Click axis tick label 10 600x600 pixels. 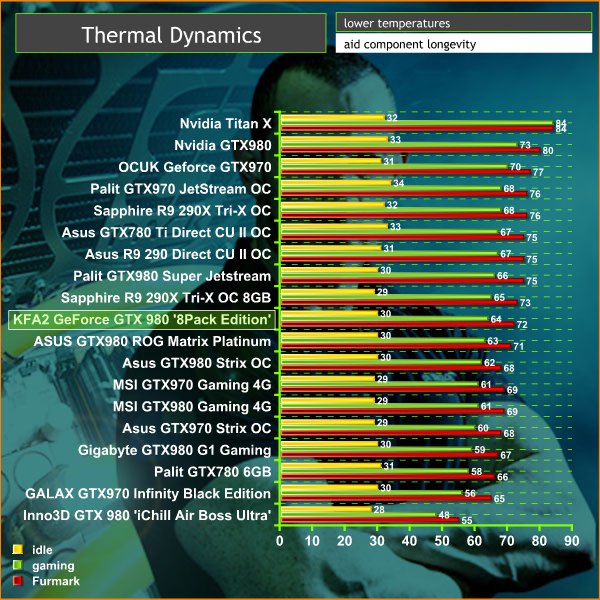312,541
